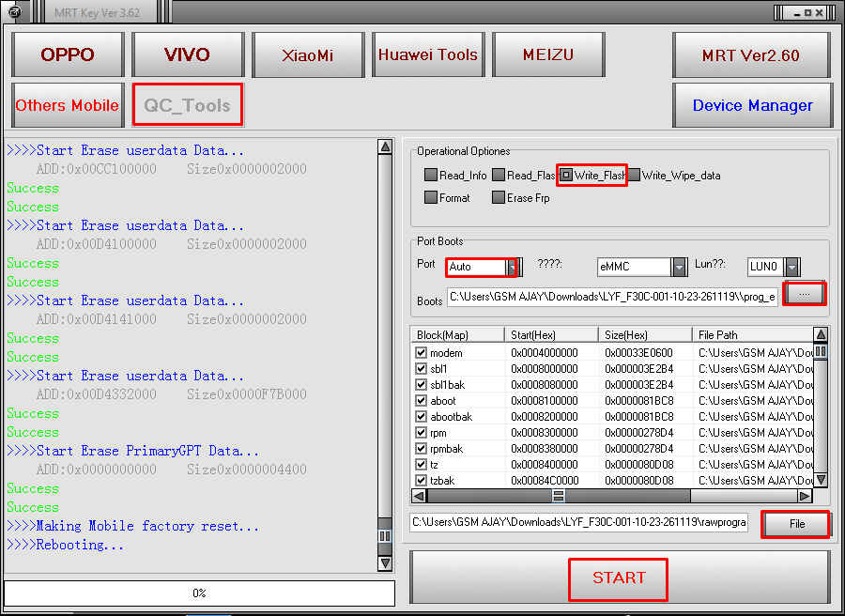Click the 0% progress bar
Image resolution: width=845 pixels, height=616 pixels.
tap(199, 593)
